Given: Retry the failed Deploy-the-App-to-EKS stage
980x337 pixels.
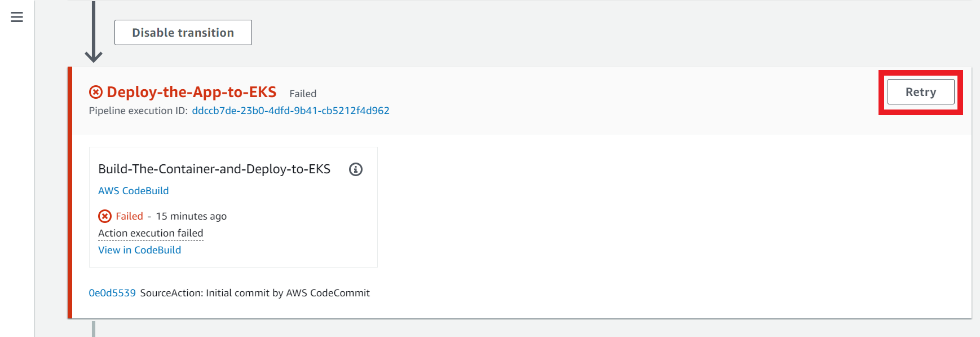Looking at the screenshot, I should (x=921, y=92).
